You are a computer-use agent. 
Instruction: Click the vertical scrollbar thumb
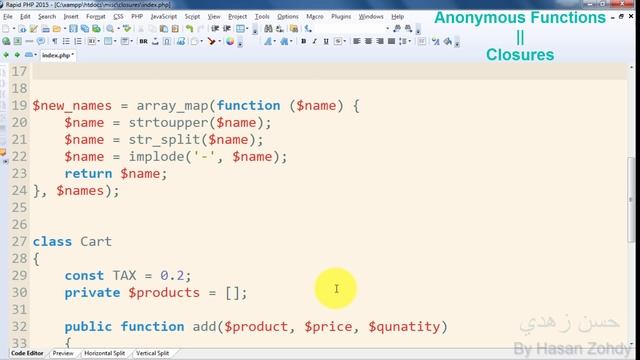point(631,199)
